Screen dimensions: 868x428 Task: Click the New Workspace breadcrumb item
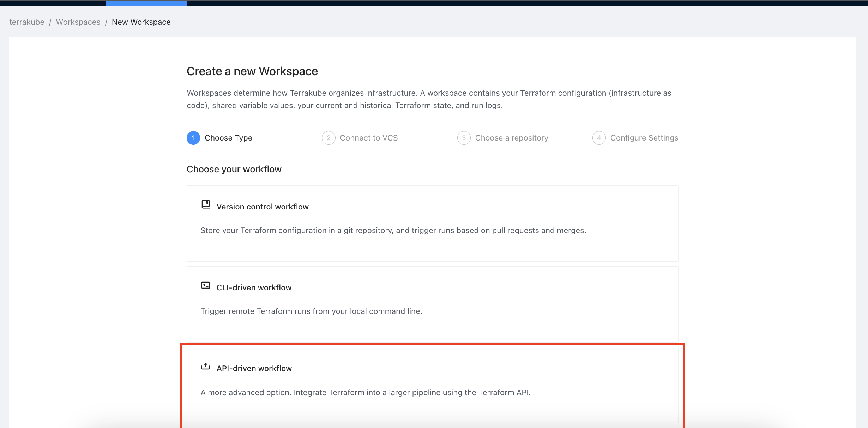141,22
